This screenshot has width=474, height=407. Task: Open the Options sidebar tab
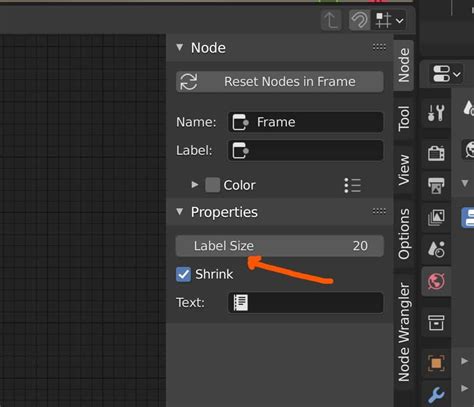pyautogui.click(x=404, y=234)
